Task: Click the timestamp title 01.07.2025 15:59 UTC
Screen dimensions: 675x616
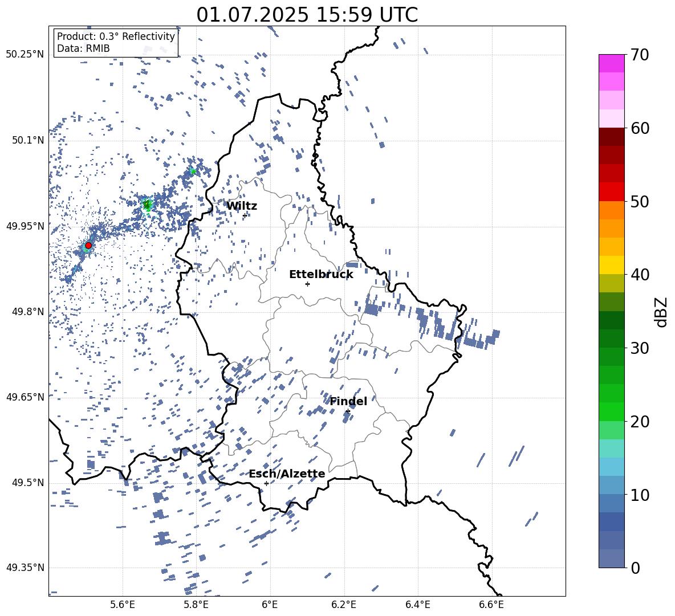Action: pos(307,15)
